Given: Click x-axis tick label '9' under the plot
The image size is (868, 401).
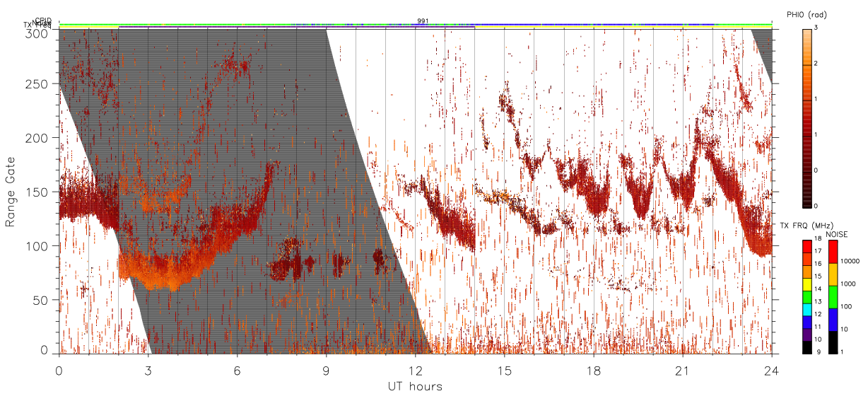Looking at the screenshot, I should [x=326, y=371].
